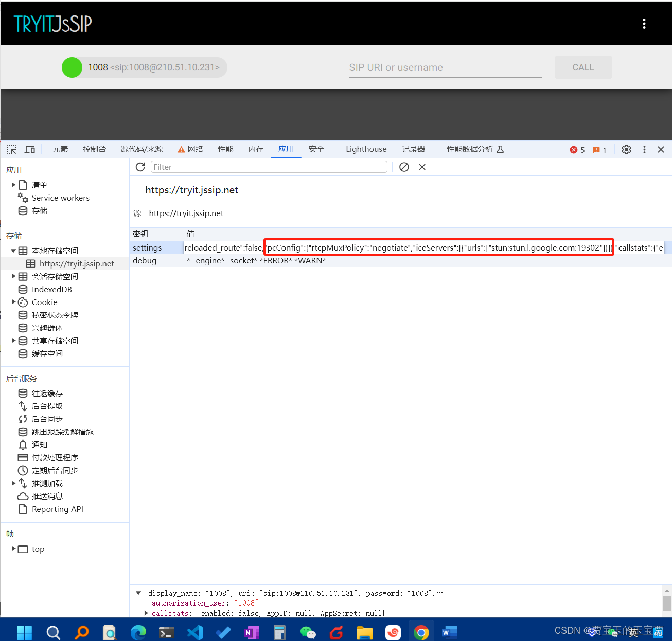Click the CALL button
The width and height of the screenshot is (672, 641).
point(583,67)
